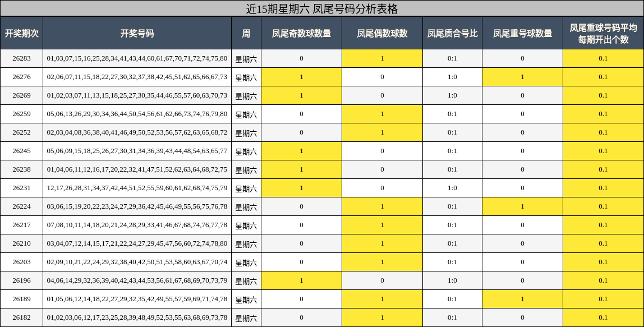The width and height of the screenshot is (644, 327).
Task: Select period number 26189
Action: click(x=21, y=298)
